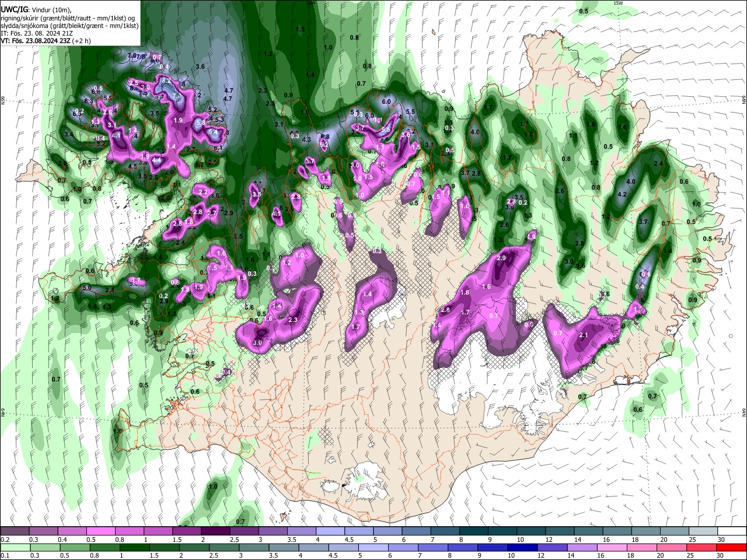Select the lower scale swatch between 14 and 16

click(581, 547)
